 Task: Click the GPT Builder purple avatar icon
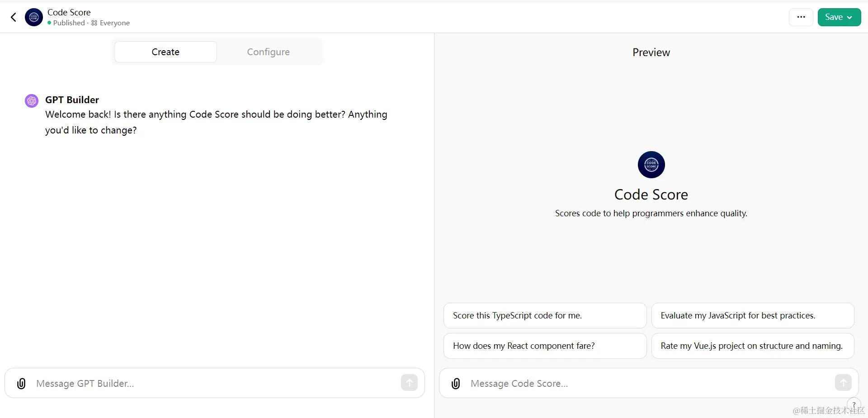point(32,100)
